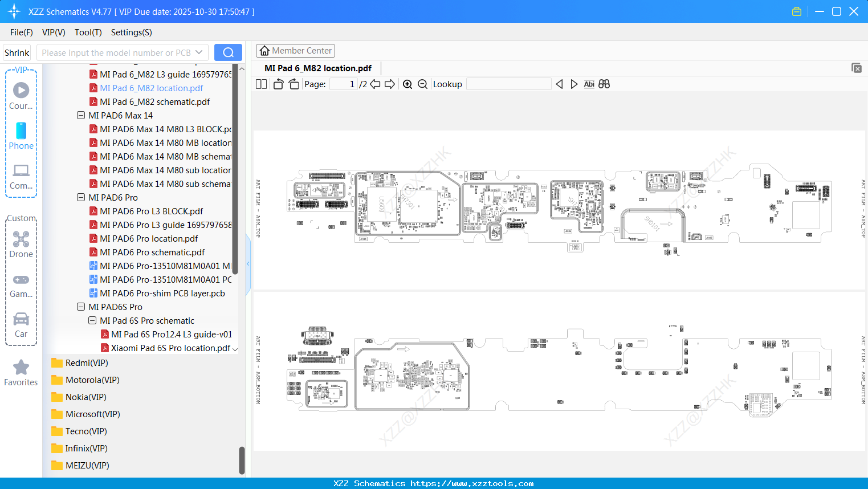868x489 pixels.
Task: Click the tree scroll-down arrow
Action: pos(235,348)
